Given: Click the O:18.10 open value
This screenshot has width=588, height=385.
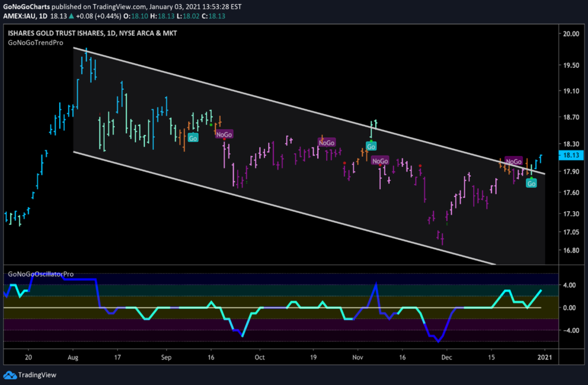Looking at the screenshot, I should [x=136, y=16].
